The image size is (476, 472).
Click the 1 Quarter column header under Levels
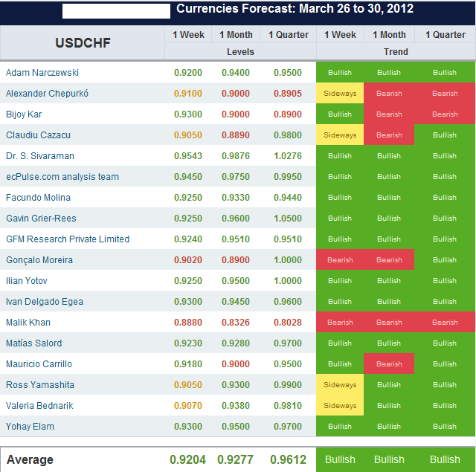(x=289, y=35)
